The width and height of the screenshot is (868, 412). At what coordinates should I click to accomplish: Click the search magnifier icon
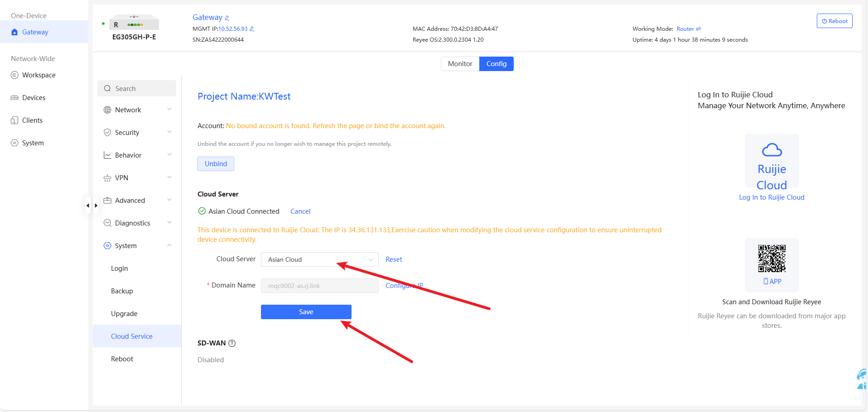pos(107,88)
